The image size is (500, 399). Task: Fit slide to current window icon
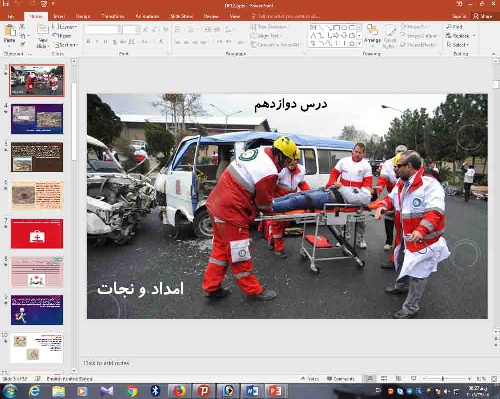pos(494,379)
